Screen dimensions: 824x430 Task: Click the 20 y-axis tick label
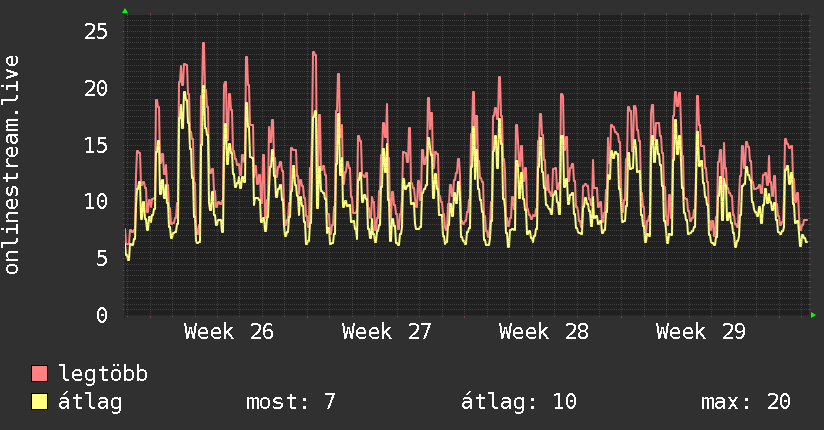click(96, 88)
